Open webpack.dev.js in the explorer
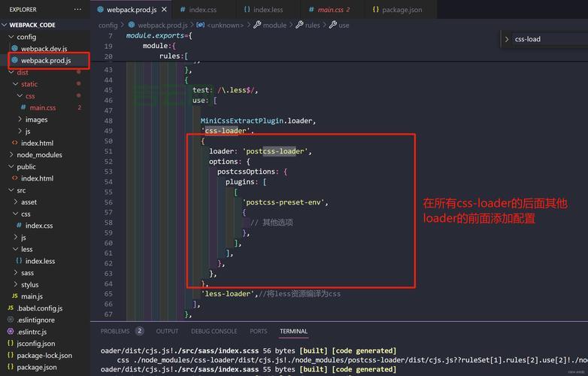 point(44,49)
